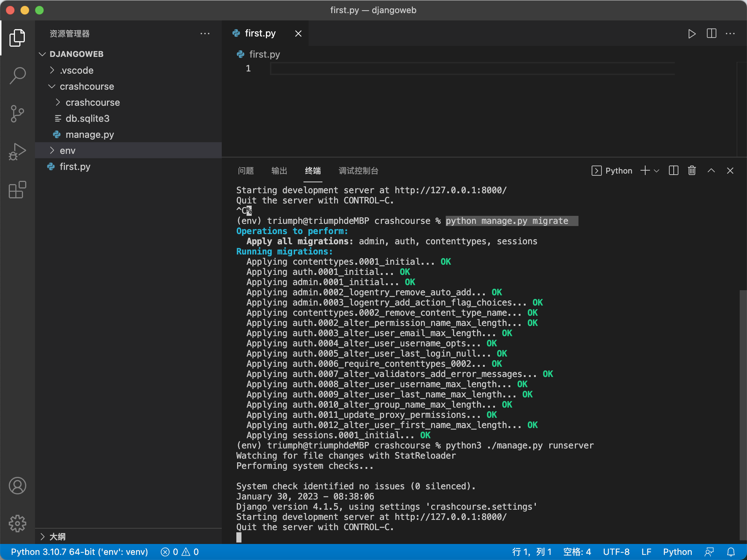Open db.sqlite3 in the explorer
747x560 pixels.
pyautogui.click(x=128, y=118)
